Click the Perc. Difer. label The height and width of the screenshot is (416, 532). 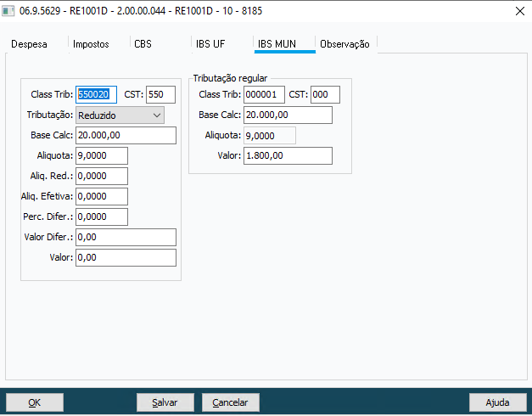pos(48,216)
